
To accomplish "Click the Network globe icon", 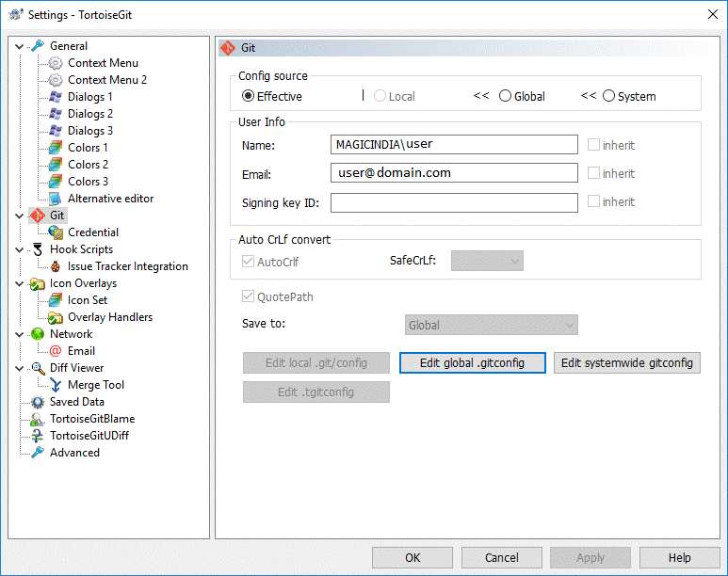I will tap(37, 334).
